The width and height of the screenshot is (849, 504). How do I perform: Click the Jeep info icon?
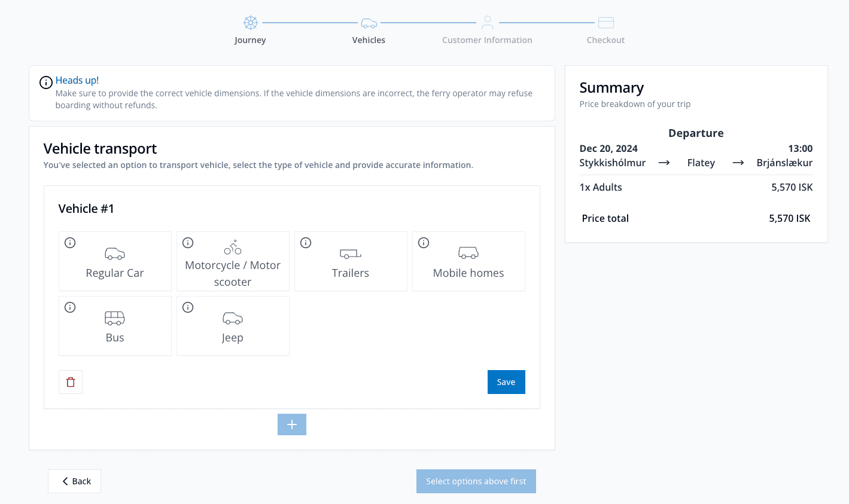click(x=188, y=307)
